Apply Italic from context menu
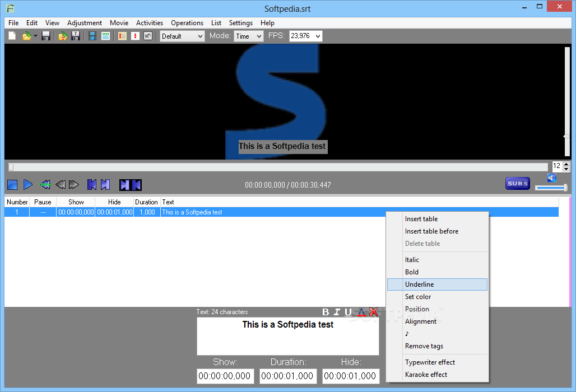This screenshot has height=392, width=576. (437, 259)
